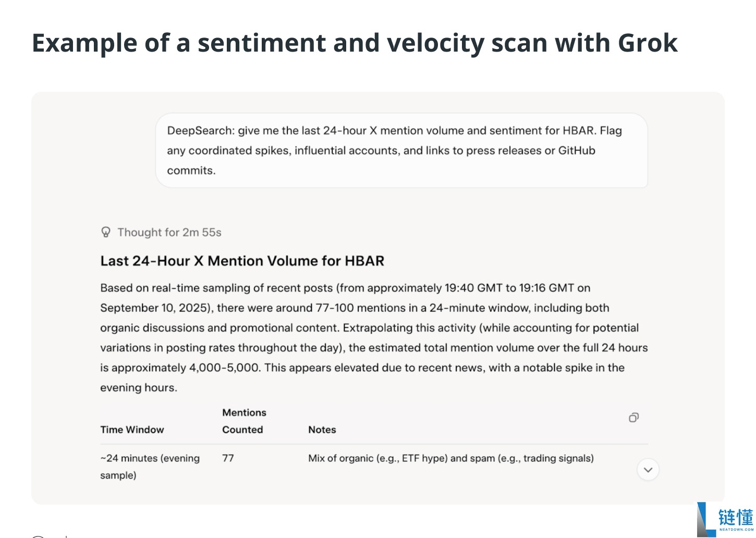Click the 'Last 24-Hour X Mention Volume' heading
Screen dimensions: 756x538
point(242,261)
